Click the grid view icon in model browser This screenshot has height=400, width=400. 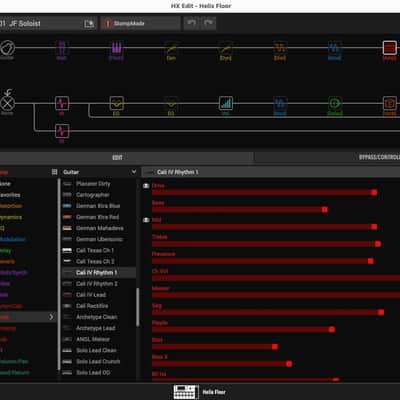55,172
